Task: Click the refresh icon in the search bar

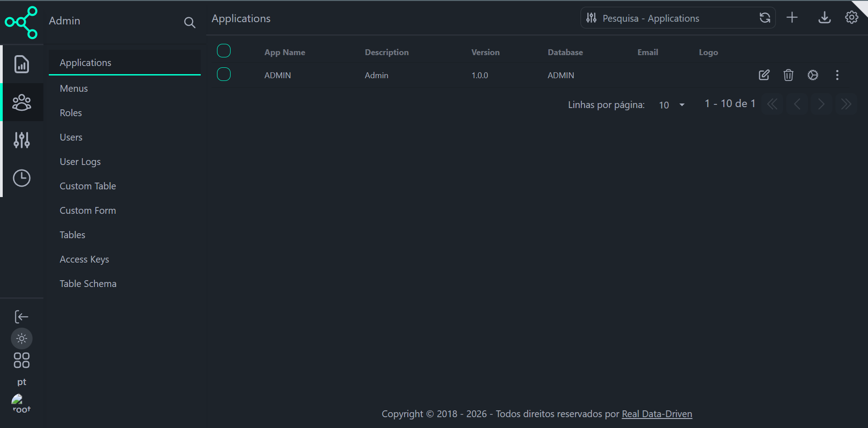Action: [765, 18]
